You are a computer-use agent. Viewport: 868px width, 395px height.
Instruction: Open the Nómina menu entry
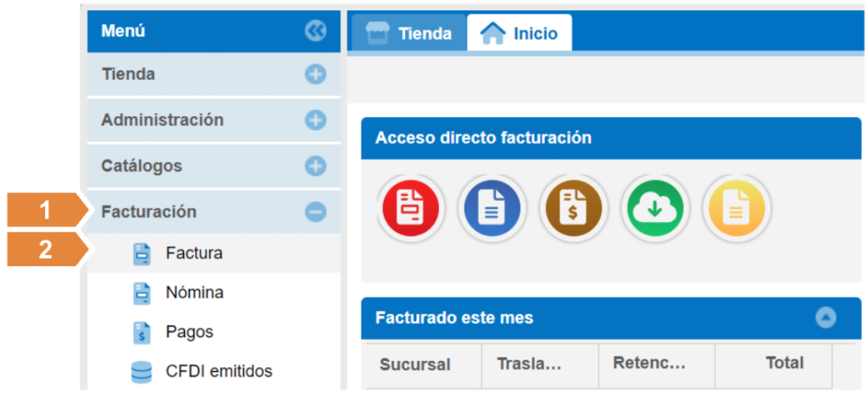point(195,293)
